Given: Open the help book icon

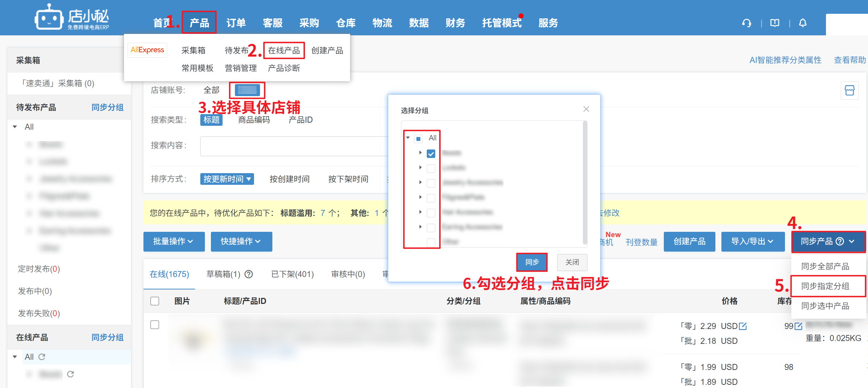Looking at the screenshot, I should tap(775, 23).
